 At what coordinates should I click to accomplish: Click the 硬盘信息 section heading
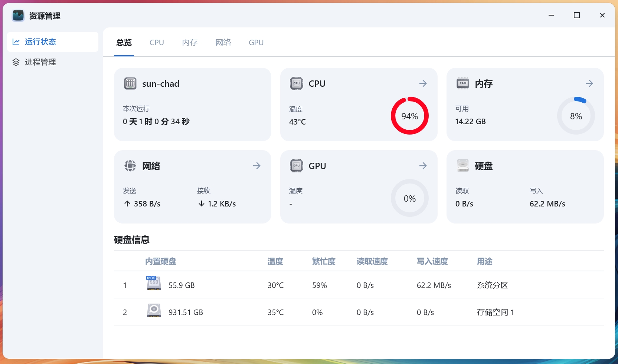click(x=132, y=240)
